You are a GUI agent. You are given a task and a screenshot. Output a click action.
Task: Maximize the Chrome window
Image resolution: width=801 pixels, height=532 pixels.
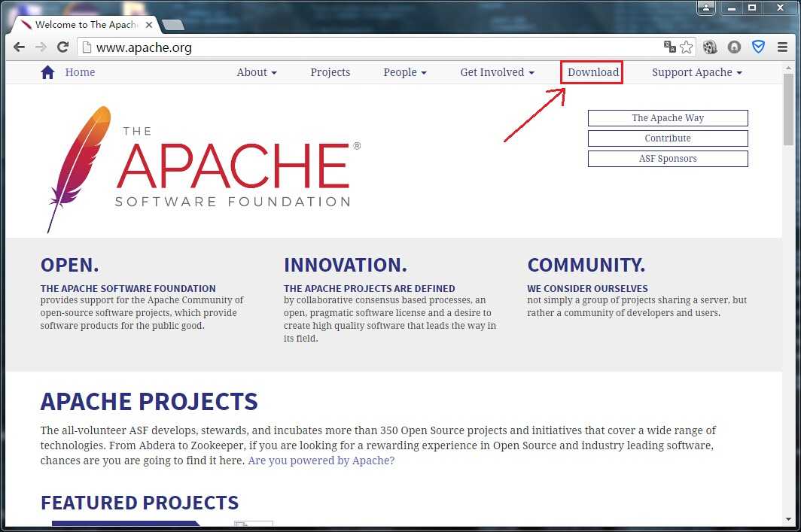752,8
